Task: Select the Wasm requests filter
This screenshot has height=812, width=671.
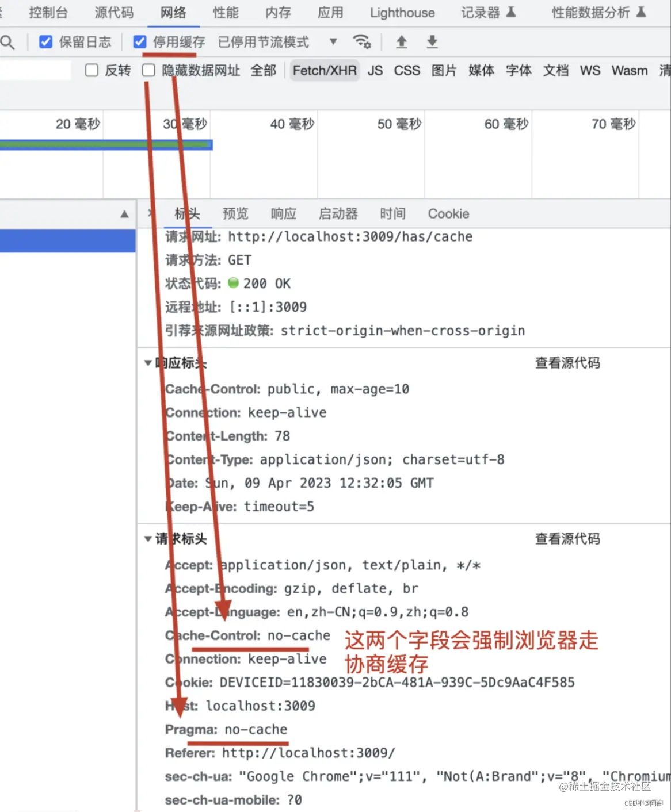Action: (x=629, y=70)
